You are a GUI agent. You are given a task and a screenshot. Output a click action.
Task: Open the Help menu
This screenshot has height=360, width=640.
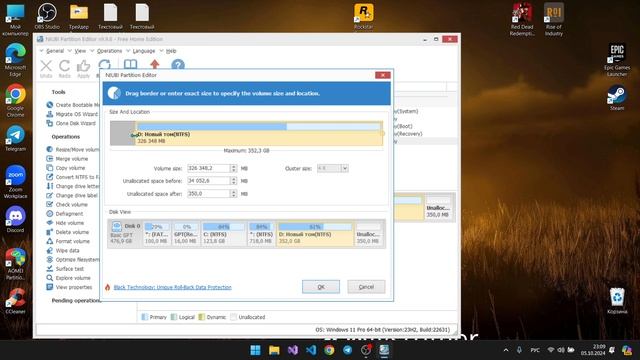point(171,51)
